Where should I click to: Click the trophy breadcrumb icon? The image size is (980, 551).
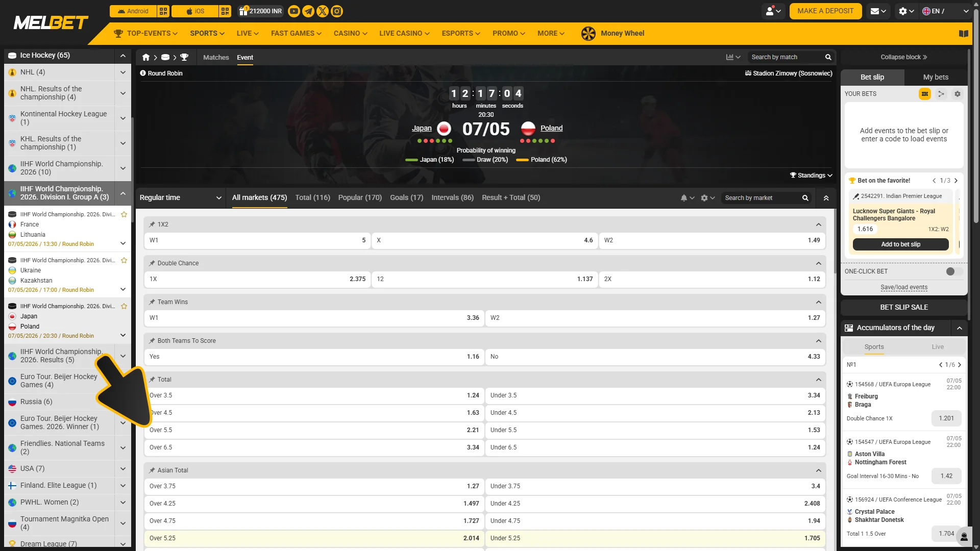(184, 57)
